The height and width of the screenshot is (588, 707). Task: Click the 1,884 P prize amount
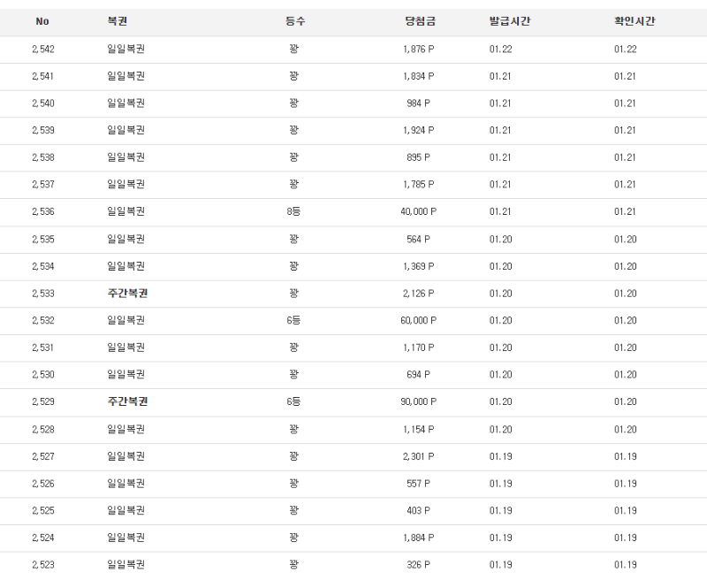pyautogui.click(x=418, y=538)
